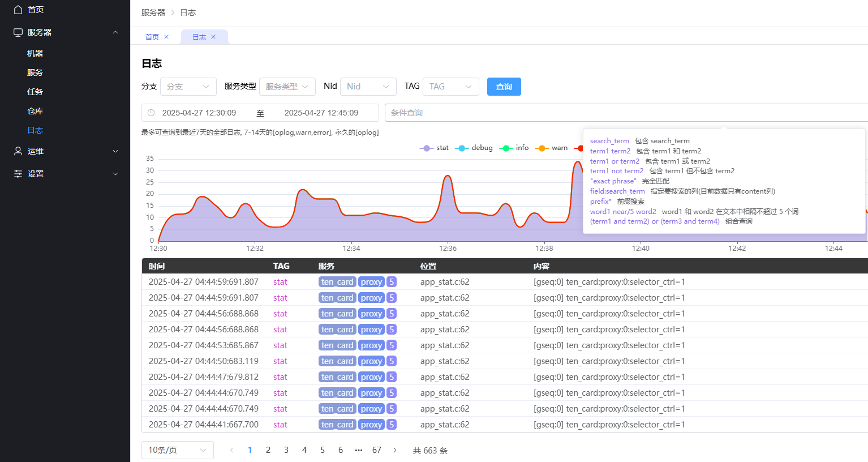The height and width of the screenshot is (462, 868).
Task: Click the prefix* search hint
Action: (601, 202)
